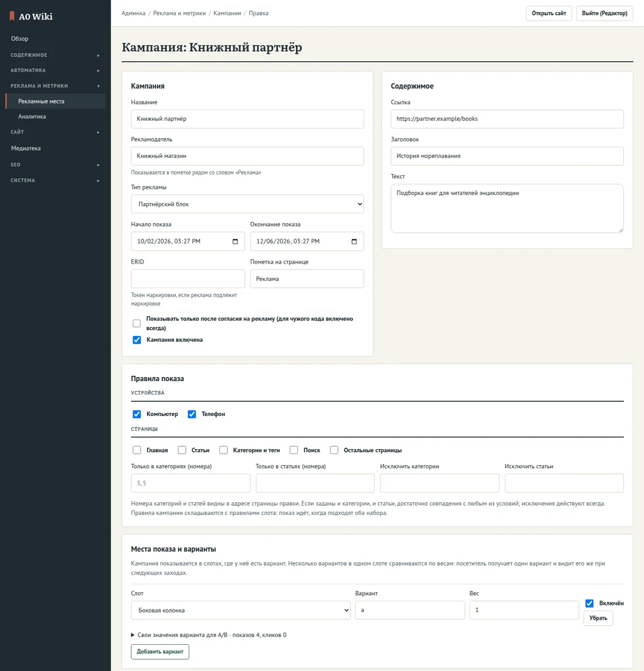Click Выйти (Редактор) button

click(x=605, y=13)
